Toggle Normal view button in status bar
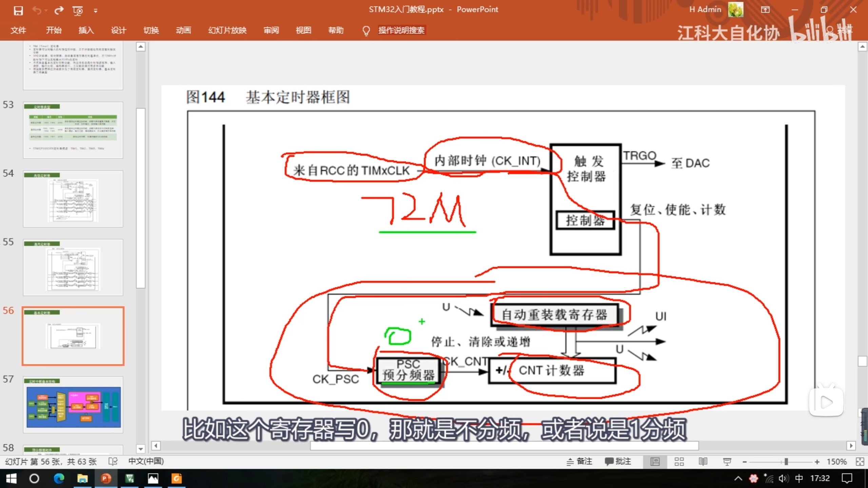 [655, 462]
